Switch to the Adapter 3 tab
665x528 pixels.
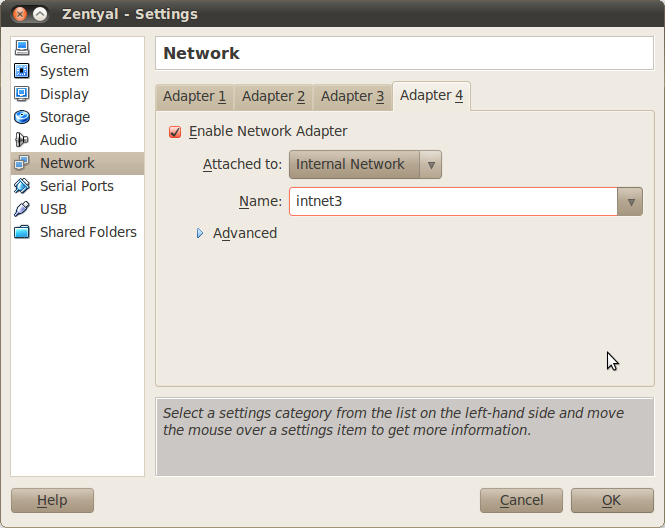pyautogui.click(x=352, y=97)
